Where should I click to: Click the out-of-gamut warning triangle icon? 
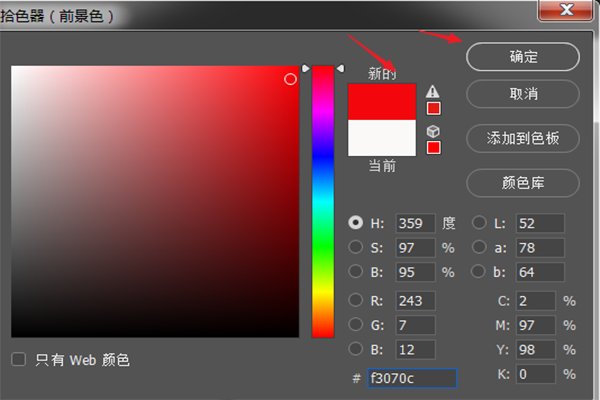tap(433, 91)
